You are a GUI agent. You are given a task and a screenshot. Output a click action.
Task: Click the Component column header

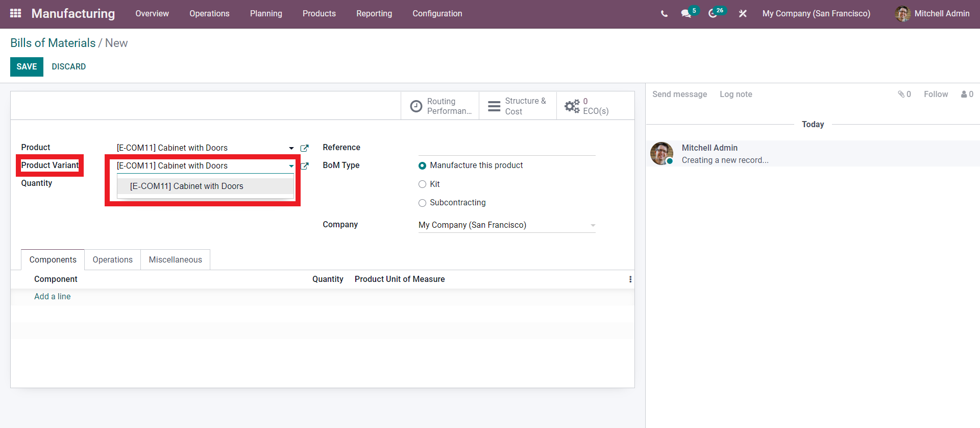[x=56, y=279]
